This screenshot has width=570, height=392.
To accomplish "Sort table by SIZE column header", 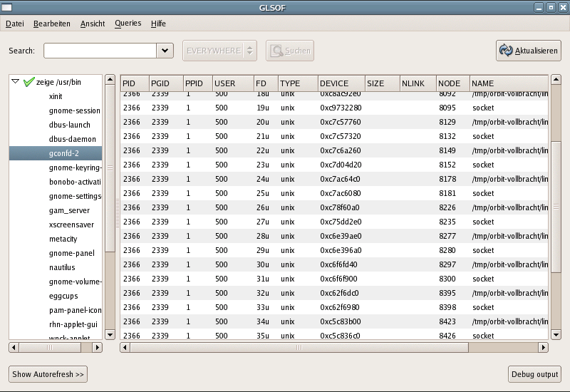I will [383, 83].
